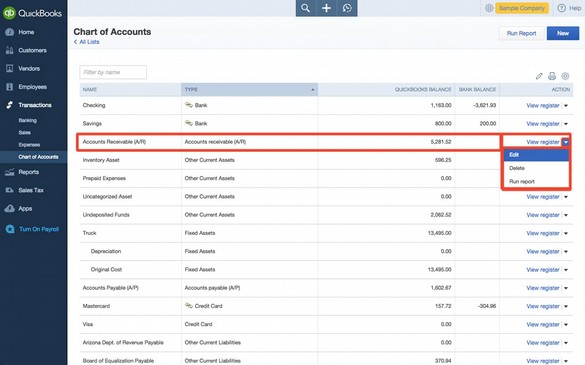Expand action dropdown for Savings row
This screenshot has height=365, width=585.
point(566,124)
